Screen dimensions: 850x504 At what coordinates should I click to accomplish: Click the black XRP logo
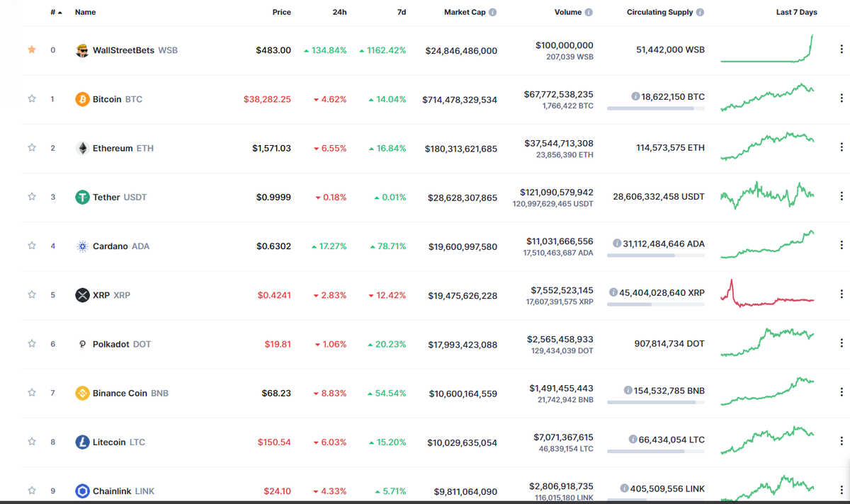tap(82, 295)
